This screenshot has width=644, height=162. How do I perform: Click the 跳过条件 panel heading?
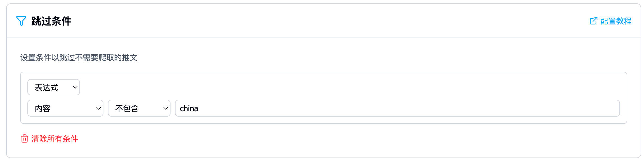tap(51, 21)
